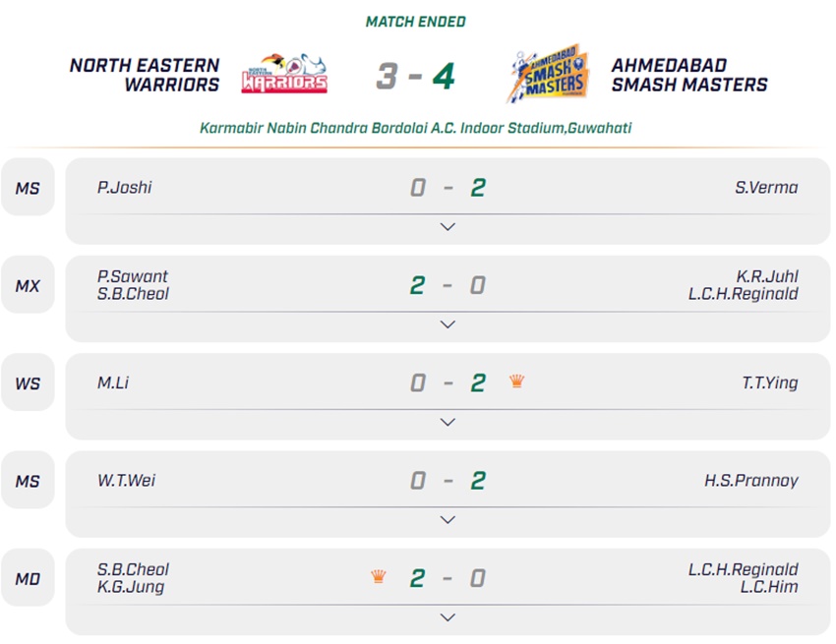Viewport: 836px width, 644px height.
Task: Click the North Eastern Warriors team logo
Action: pyautogui.click(x=284, y=75)
